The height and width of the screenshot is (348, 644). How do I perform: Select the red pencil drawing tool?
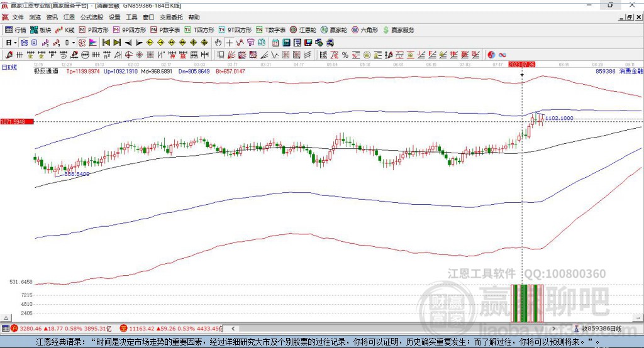[x=9, y=55]
